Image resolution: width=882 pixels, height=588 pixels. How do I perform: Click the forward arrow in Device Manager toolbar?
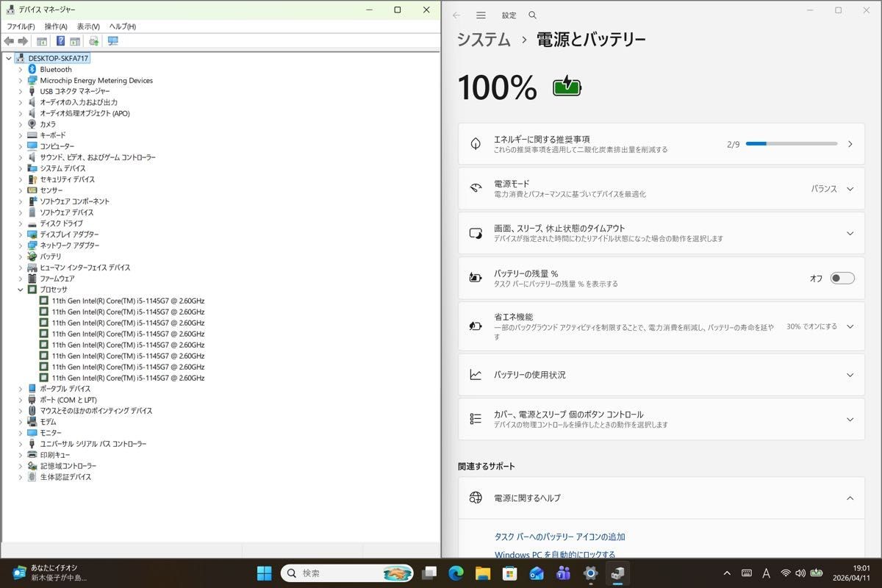pyautogui.click(x=23, y=41)
